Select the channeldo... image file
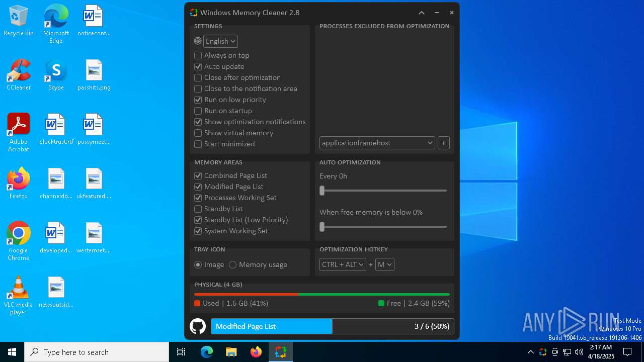644x362 pixels. 56,184
